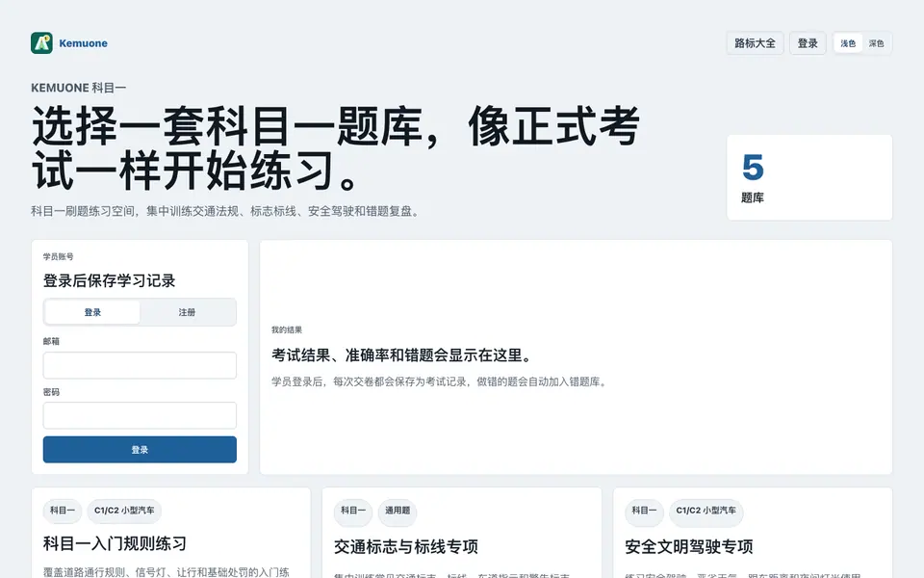The height and width of the screenshot is (578, 924).
Task: Click the 考试结果、准确率和错题会显示在这里 heading
Action: [x=402, y=355]
